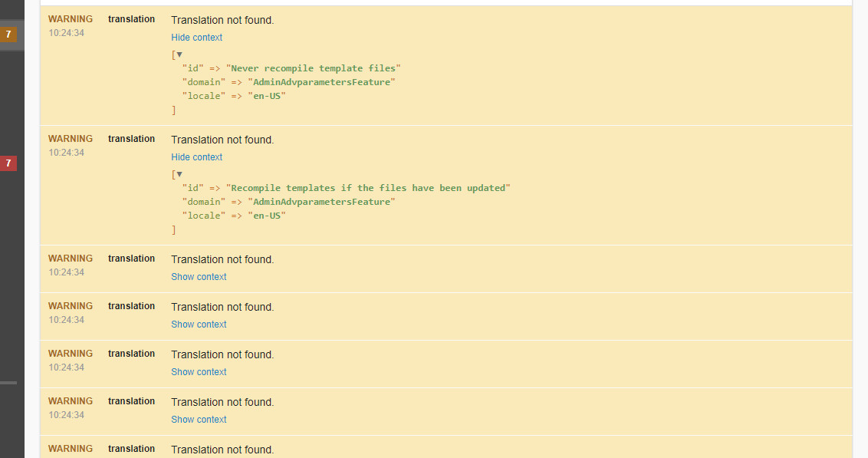Show context of the third warning entry
The width and height of the screenshot is (868, 458).
pyautogui.click(x=199, y=277)
